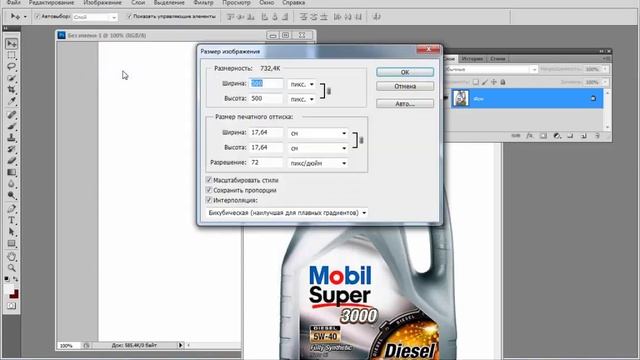Create new adjustment layer icon
The width and height of the screenshot is (640, 360).
[x=557, y=136]
